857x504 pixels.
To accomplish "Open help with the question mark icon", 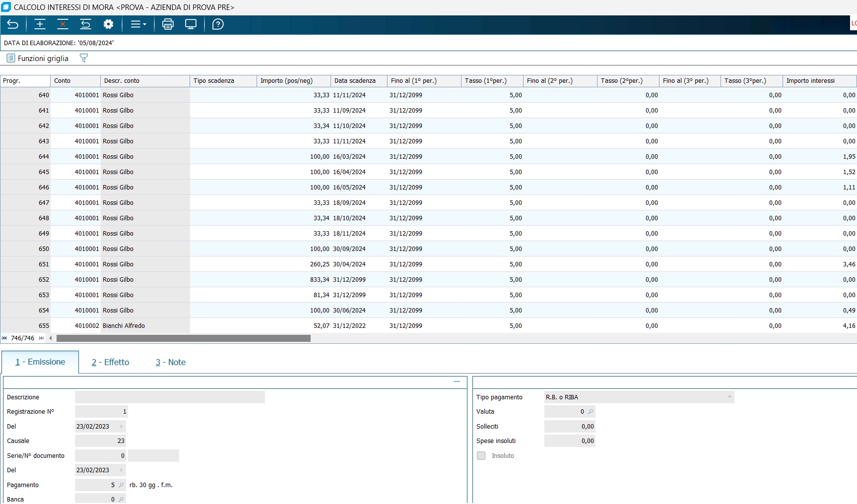I will [218, 24].
